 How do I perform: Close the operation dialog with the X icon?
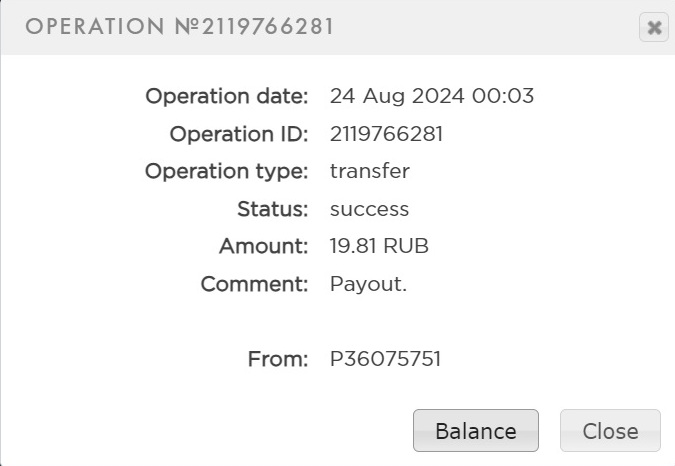pyautogui.click(x=654, y=28)
